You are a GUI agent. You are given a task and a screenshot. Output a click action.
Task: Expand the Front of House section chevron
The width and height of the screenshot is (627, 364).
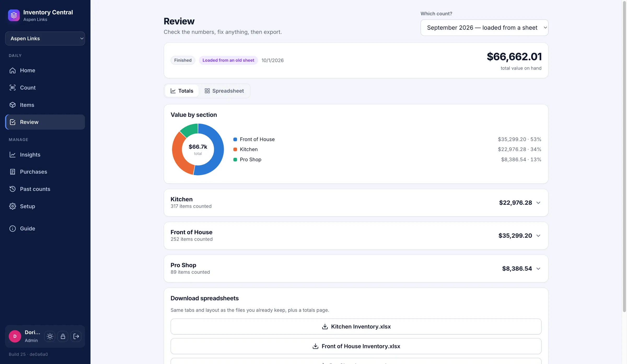point(538,236)
